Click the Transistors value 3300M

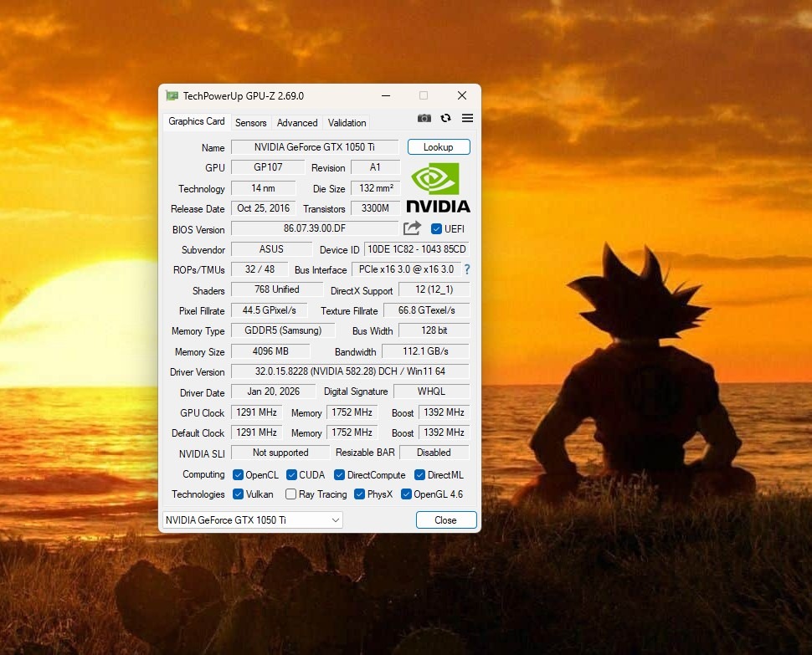[x=376, y=208]
